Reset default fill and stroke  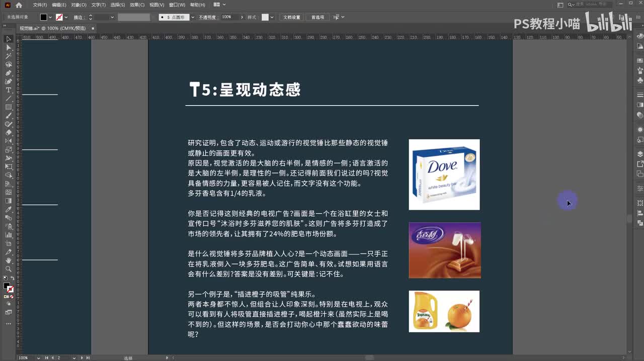(5, 278)
